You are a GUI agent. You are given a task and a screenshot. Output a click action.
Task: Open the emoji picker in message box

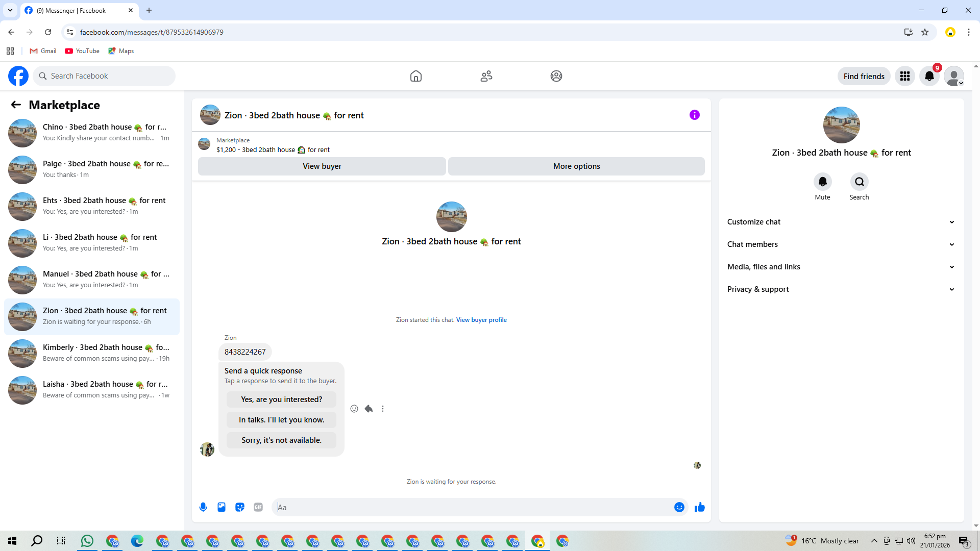(x=679, y=507)
